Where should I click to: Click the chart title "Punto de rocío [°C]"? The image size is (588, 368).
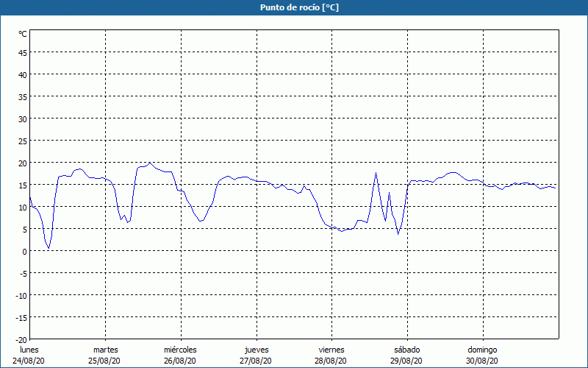[294, 7]
